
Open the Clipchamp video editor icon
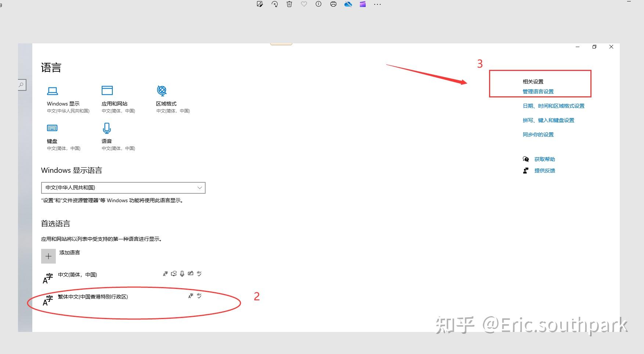(x=362, y=4)
